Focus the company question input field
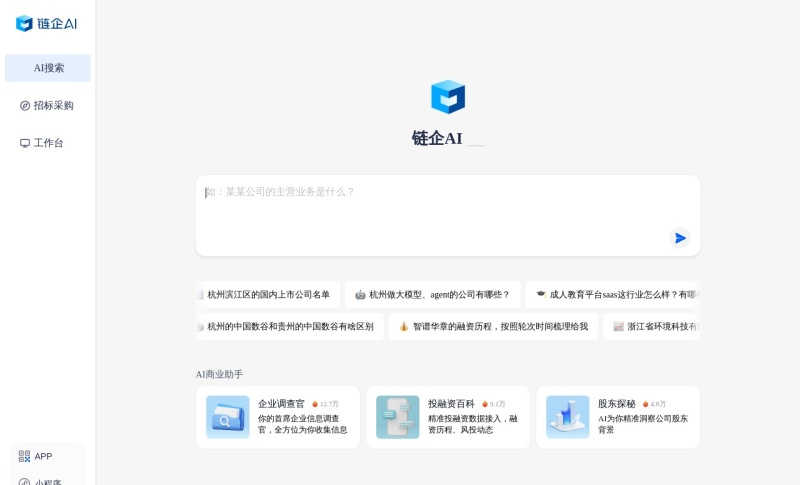800x485 pixels. click(x=448, y=216)
